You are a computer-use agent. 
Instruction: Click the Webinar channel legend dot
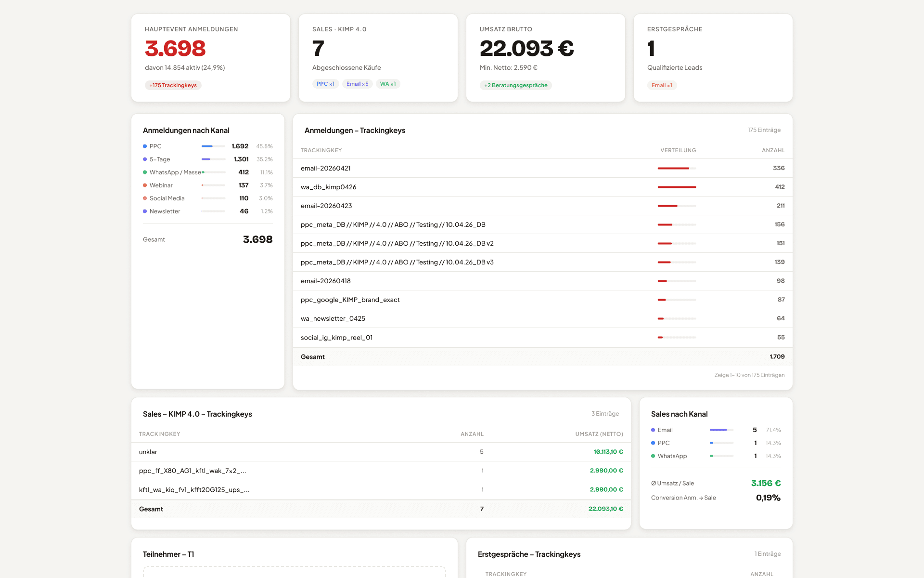(145, 185)
